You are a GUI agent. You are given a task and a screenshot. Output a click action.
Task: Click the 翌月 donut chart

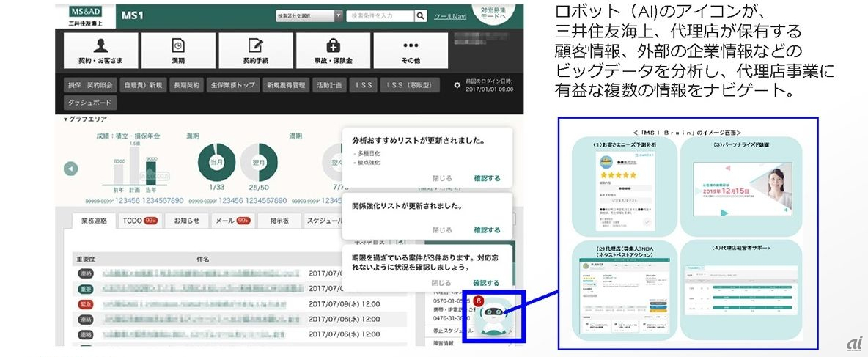tap(259, 162)
